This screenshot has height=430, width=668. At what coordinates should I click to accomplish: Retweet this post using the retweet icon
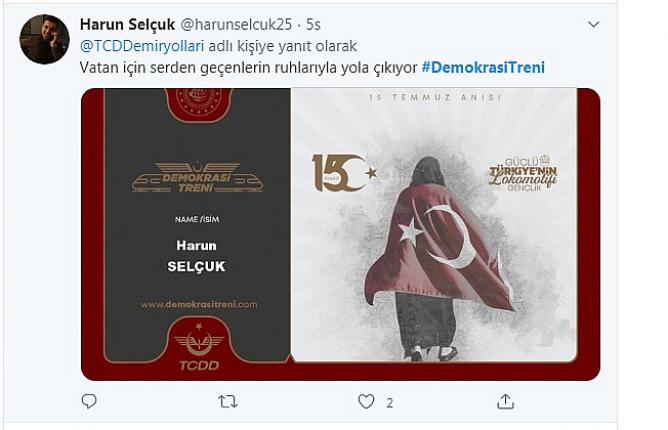(228, 401)
